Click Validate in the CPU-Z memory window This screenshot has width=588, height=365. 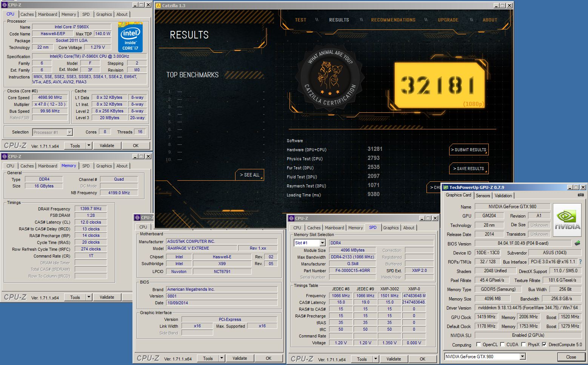[107, 297]
